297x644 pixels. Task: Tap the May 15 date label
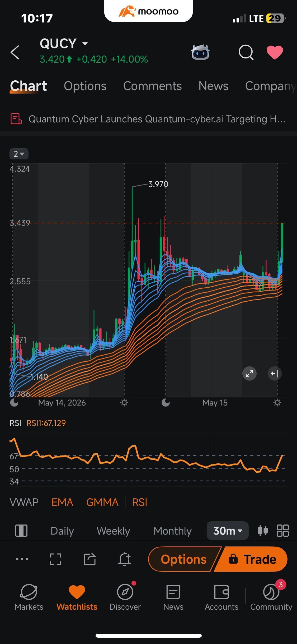click(215, 403)
